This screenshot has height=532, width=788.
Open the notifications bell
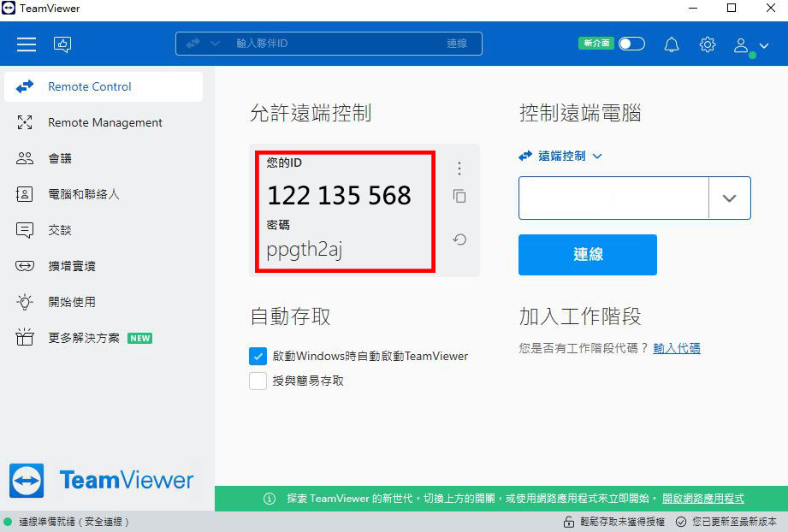pos(672,44)
